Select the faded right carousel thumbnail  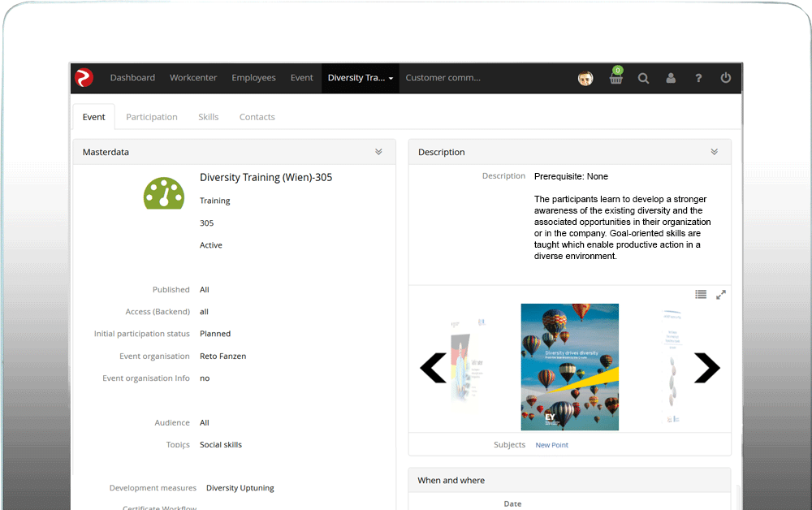(672, 366)
